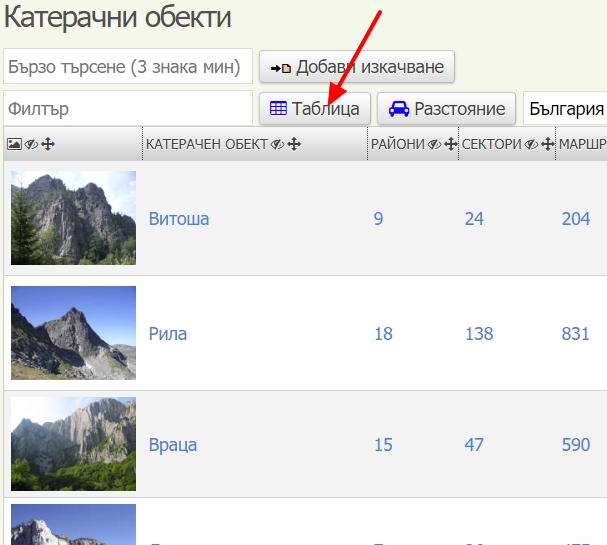Click the image icon in first column header

14,144
